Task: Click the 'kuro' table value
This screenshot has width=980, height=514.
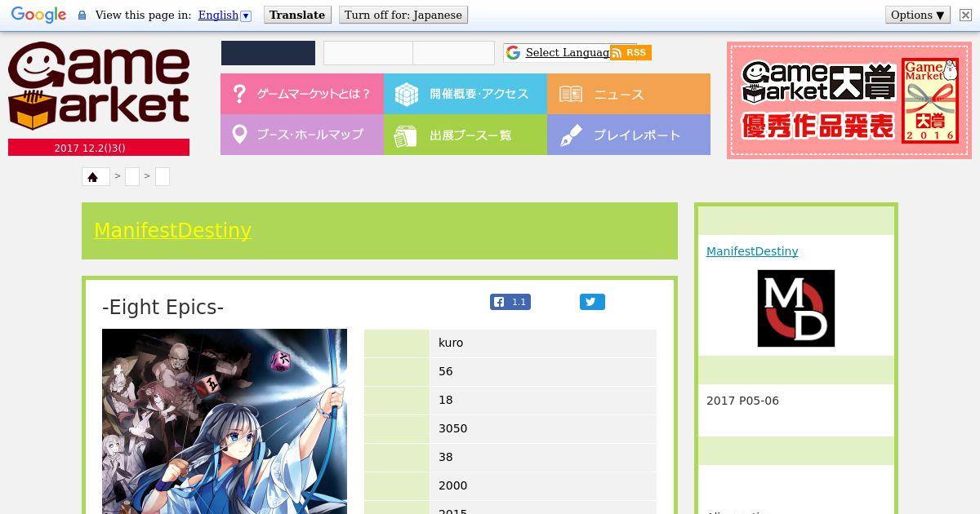Action: coord(451,343)
